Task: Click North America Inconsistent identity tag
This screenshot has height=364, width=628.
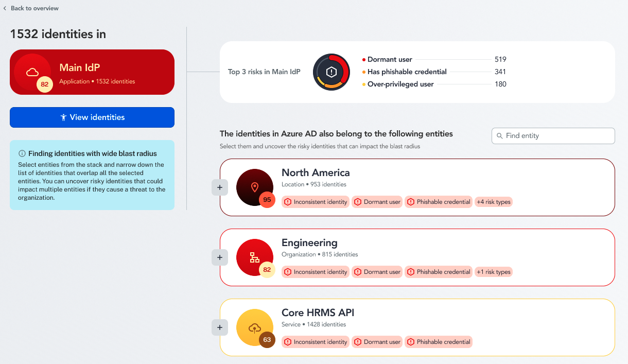Action: coord(316,202)
